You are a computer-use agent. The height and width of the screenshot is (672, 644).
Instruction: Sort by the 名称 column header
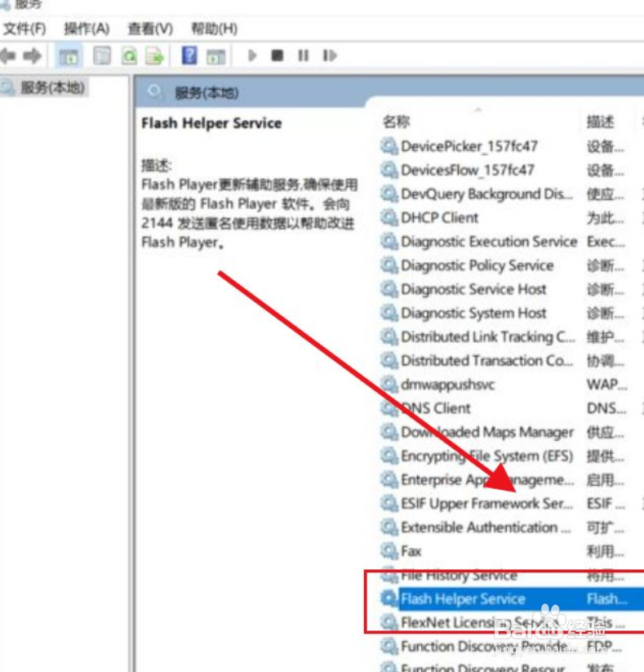397,122
